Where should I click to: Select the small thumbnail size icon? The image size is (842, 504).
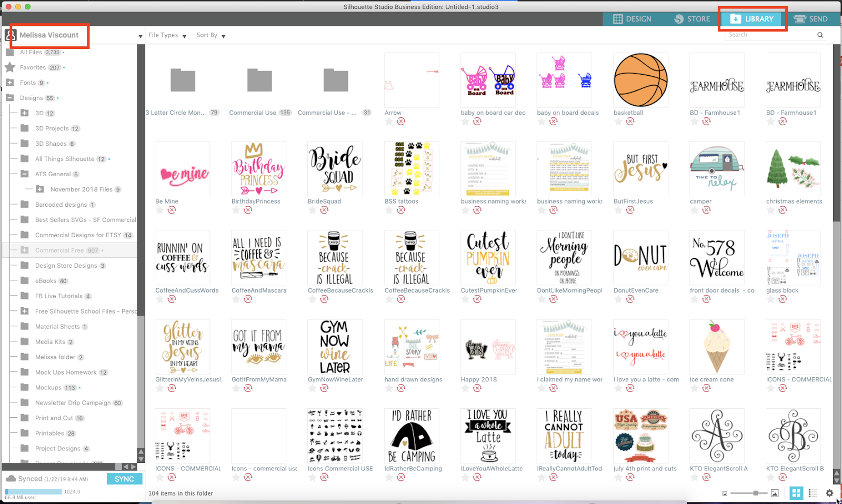[x=725, y=493]
